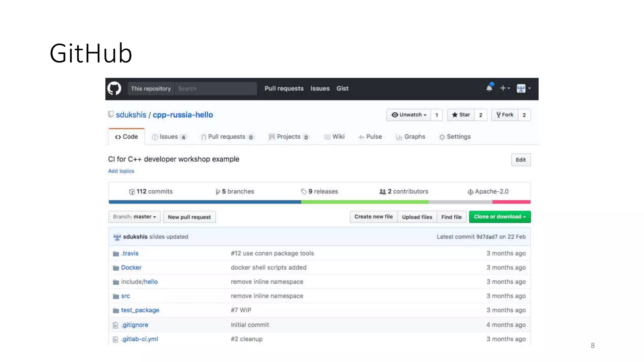Expand the Unwatch dropdown
Image resolution: width=644 pixels, height=362 pixels.
point(408,115)
